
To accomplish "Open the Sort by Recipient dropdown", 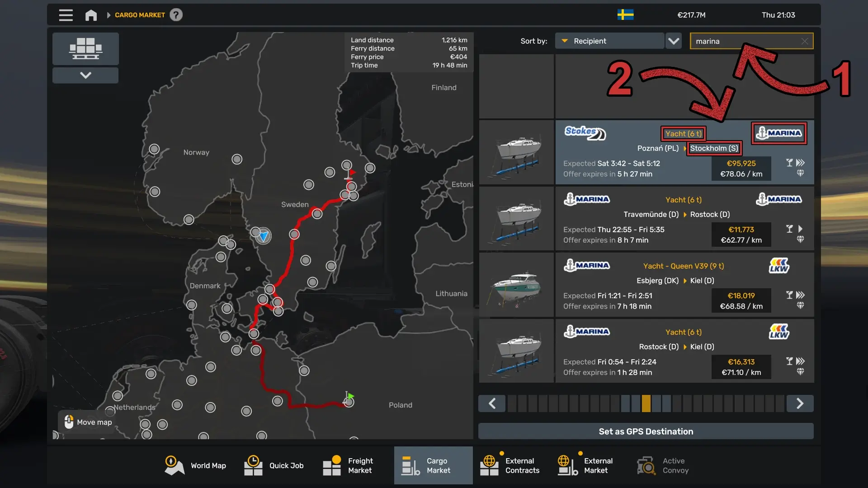I will coord(609,41).
